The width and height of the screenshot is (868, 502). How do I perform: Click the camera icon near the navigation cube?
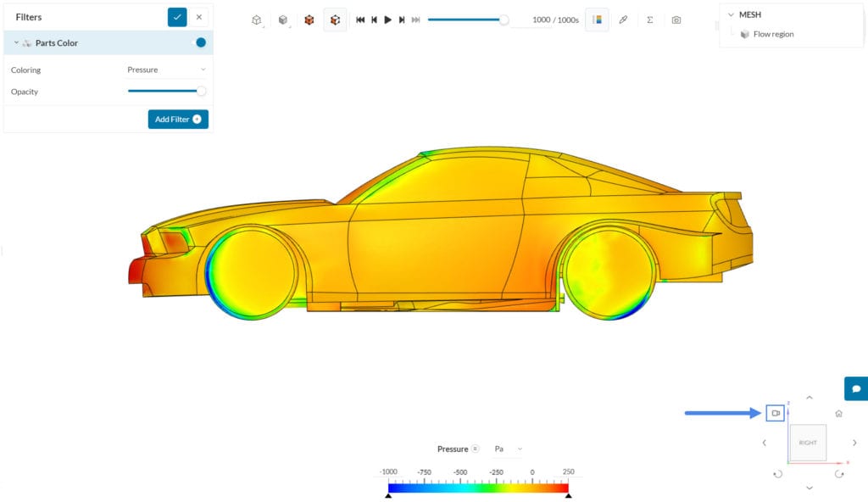775,413
